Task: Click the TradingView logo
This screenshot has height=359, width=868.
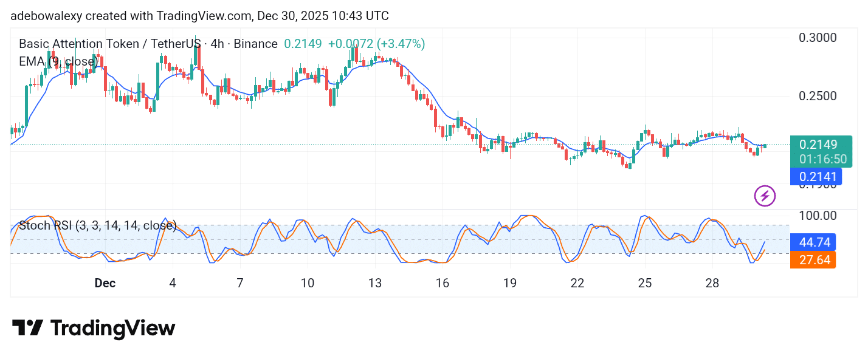Action: [94, 328]
